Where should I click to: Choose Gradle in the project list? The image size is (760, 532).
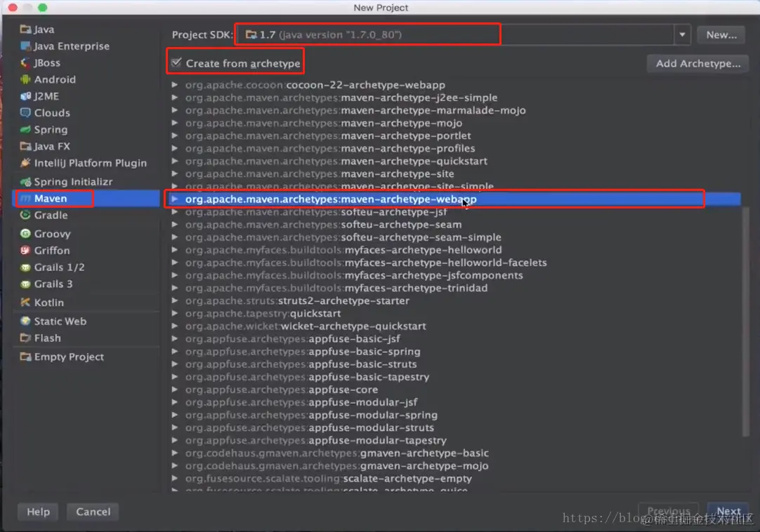[86, 215]
